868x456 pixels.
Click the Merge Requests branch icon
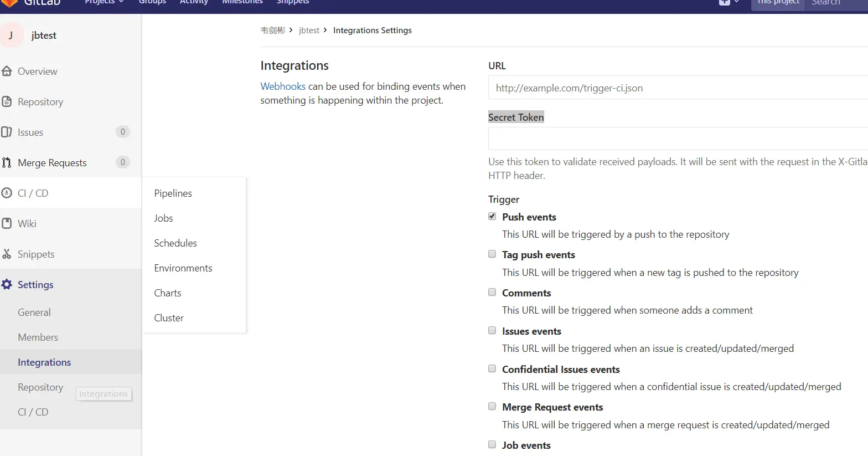pyautogui.click(x=7, y=163)
